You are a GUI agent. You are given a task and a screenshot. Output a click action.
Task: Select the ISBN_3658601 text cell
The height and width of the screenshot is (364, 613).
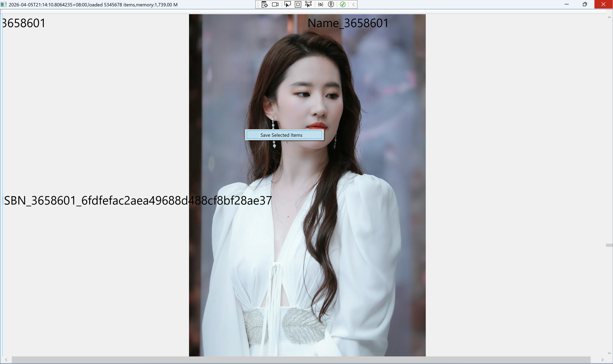point(138,201)
